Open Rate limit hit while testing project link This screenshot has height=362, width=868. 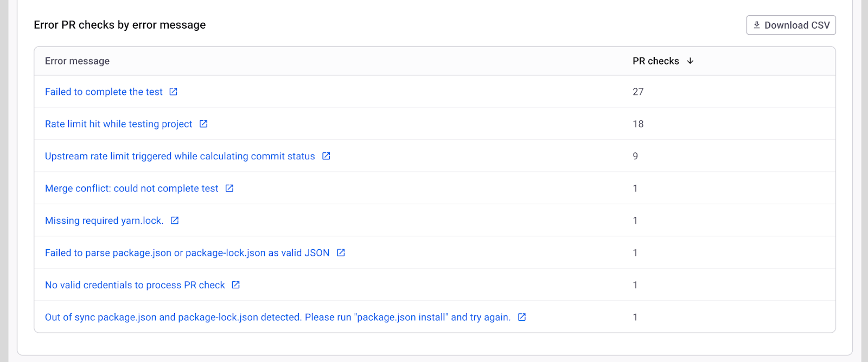[118, 124]
